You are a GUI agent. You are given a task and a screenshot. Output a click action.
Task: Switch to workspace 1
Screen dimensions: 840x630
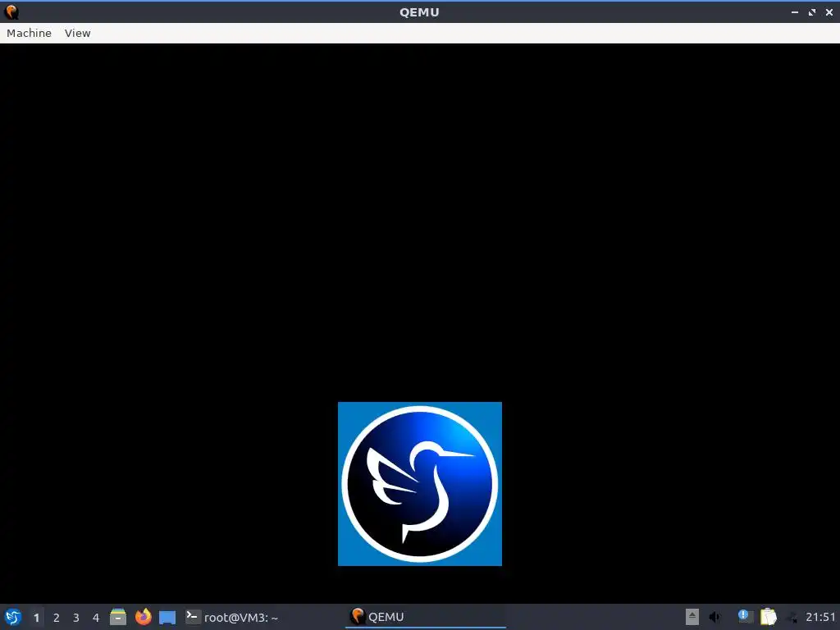36,618
